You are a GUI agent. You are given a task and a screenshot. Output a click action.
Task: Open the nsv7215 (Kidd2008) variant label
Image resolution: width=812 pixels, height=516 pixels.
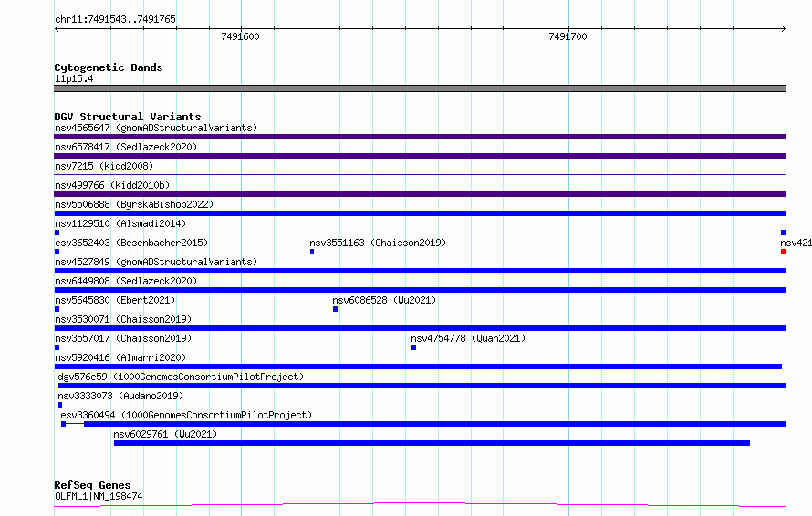[x=104, y=166]
